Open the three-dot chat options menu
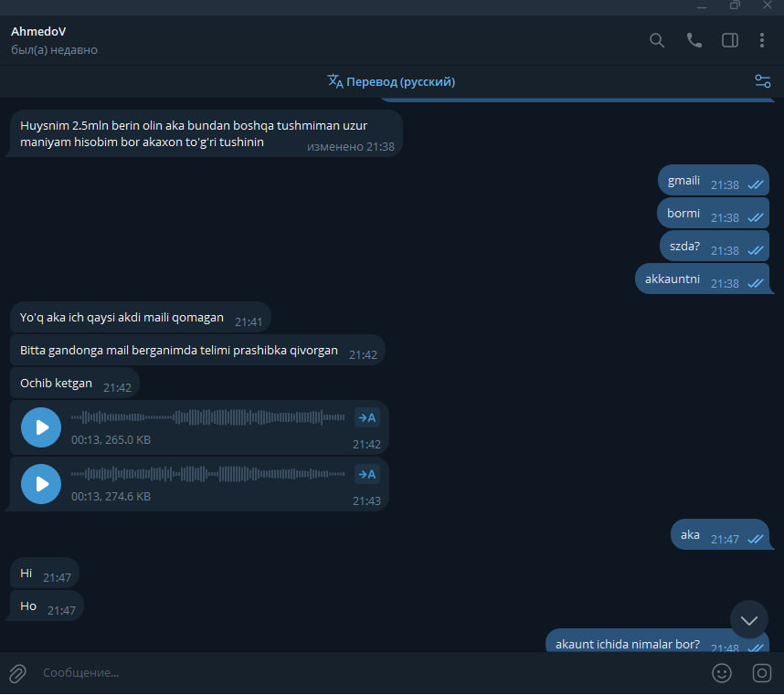Image resolution: width=784 pixels, height=695 pixels. [761, 40]
